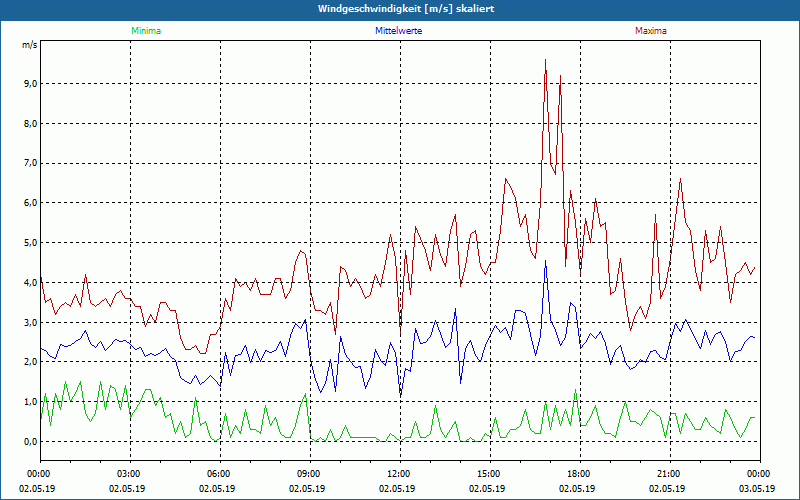Click the 18:00 time axis label
This screenshot has width=800, height=500.
[580, 474]
